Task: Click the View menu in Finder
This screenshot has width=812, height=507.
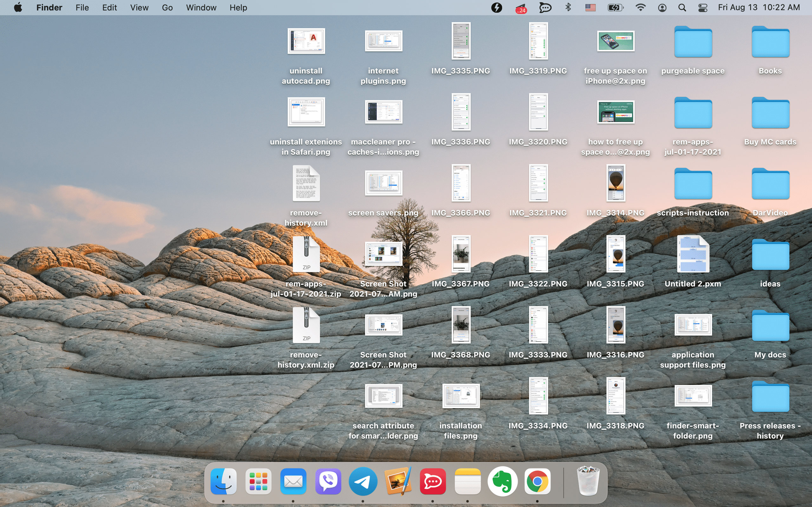Action: (x=139, y=7)
